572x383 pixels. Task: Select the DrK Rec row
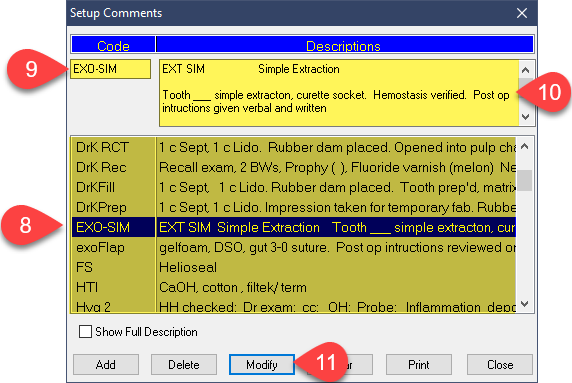tap(294, 167)
